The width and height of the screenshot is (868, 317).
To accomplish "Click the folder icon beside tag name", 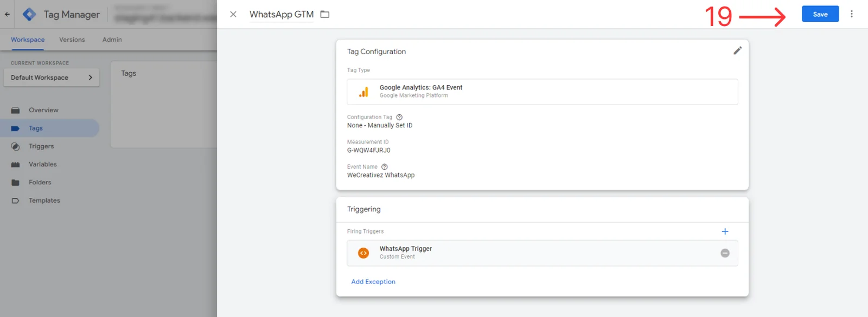I will (x=325, y=14).
